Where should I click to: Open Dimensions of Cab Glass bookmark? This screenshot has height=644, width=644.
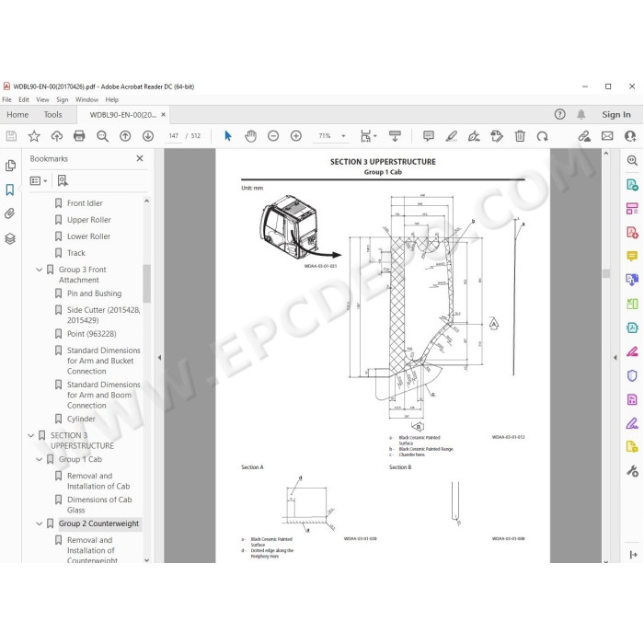point(99,505)
